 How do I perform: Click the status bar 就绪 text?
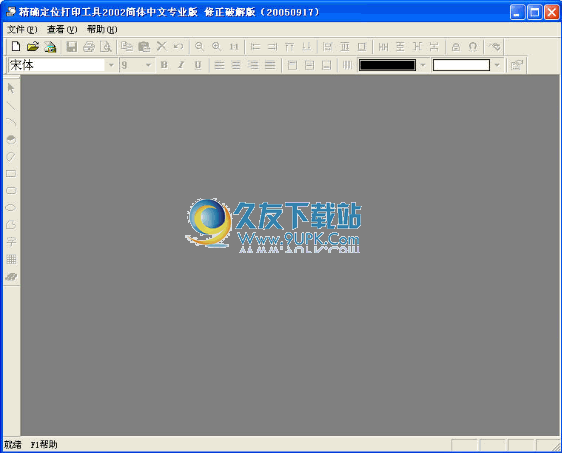13,445
